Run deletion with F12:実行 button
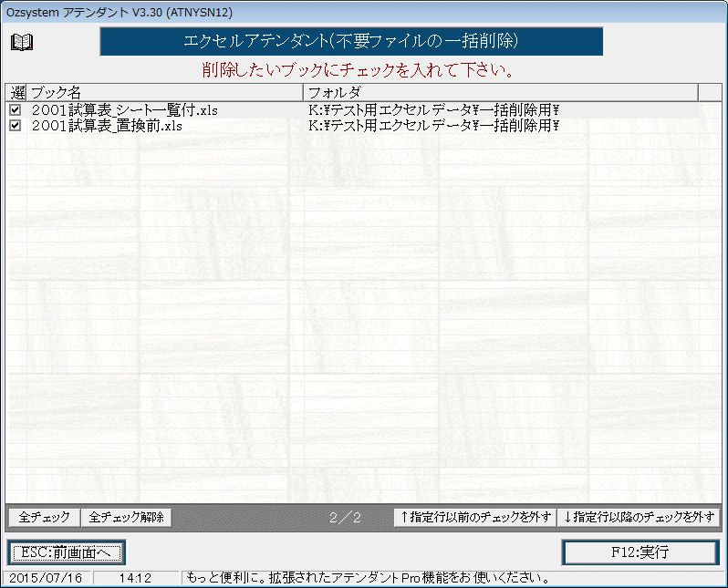The image size is (728, 588). click(x=640, y=552)
